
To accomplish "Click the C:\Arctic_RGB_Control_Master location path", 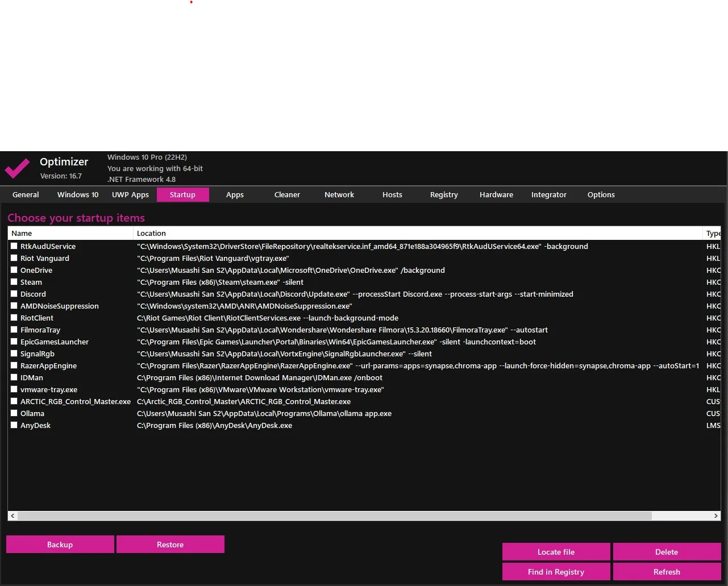I will (x=244, y=401).
